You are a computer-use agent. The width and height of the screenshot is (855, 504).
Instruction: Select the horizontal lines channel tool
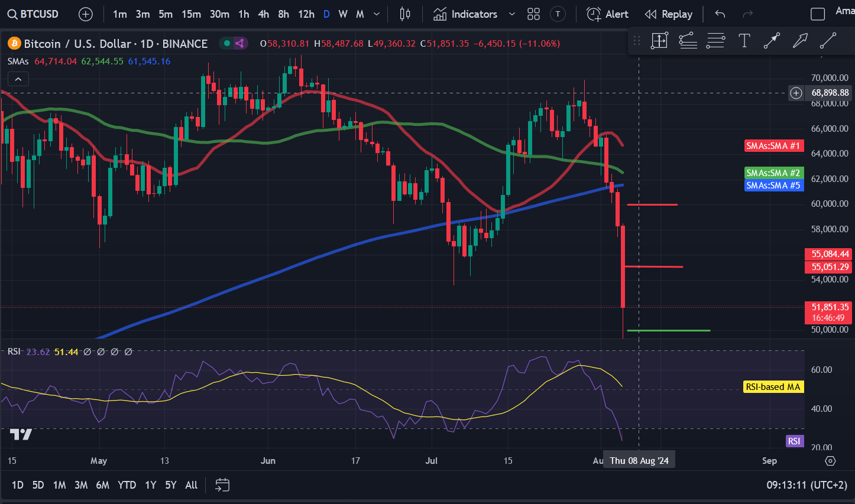click(715, 41)
